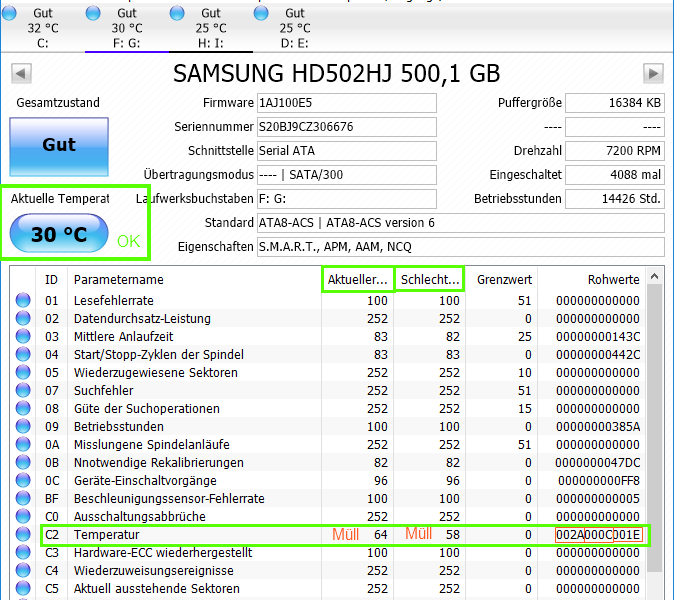The width and height of the screenshot is (674, 600).
Task: Click raw value 0000000385A
Action: tap(598, 427)
